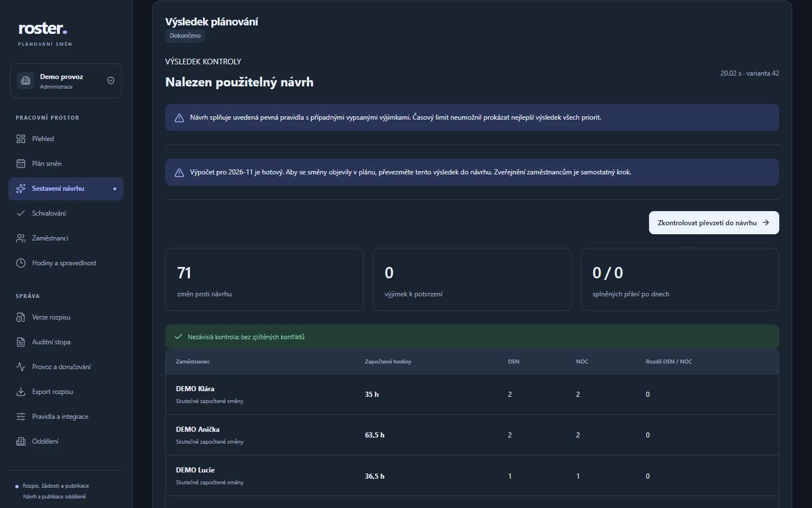
Task: Click the Verze rozpisu icon
Action: tap(21, 317)
